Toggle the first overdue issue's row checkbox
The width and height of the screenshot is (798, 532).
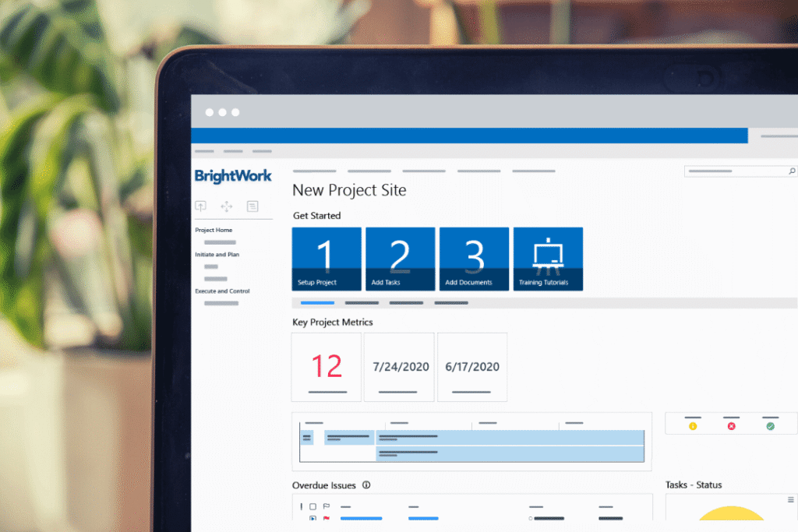[x=313, y=518]
